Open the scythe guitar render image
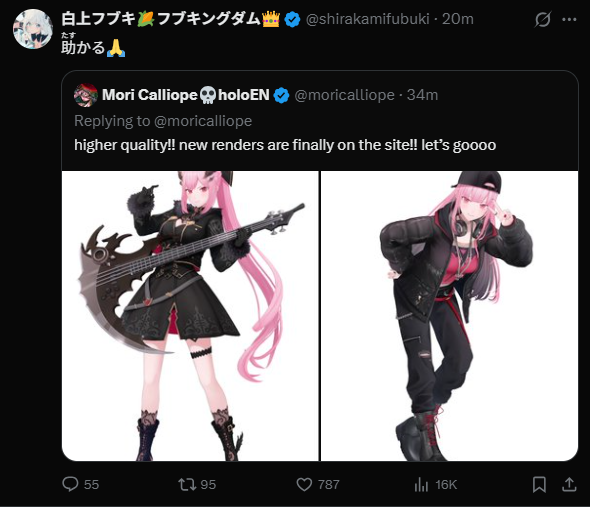This screenshot has height=507, width=590. click(x=190, y=316)
